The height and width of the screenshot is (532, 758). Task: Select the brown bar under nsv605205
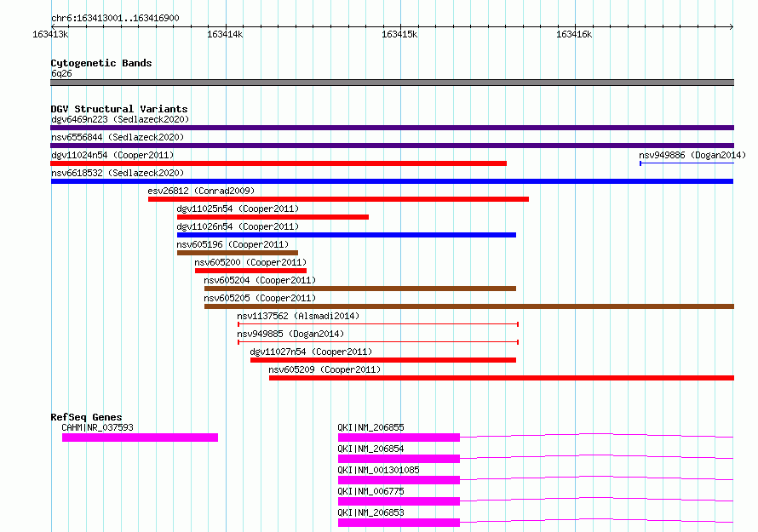pos(469,306)
